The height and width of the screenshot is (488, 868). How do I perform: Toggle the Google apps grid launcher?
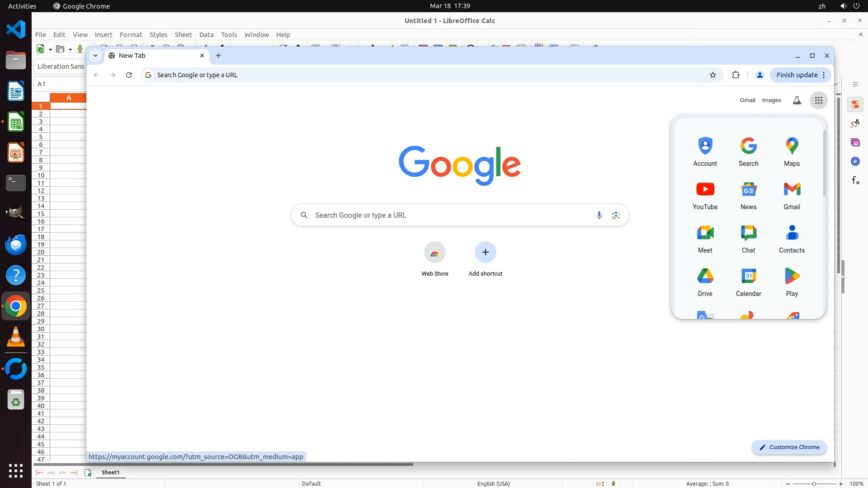coord(818,100)
